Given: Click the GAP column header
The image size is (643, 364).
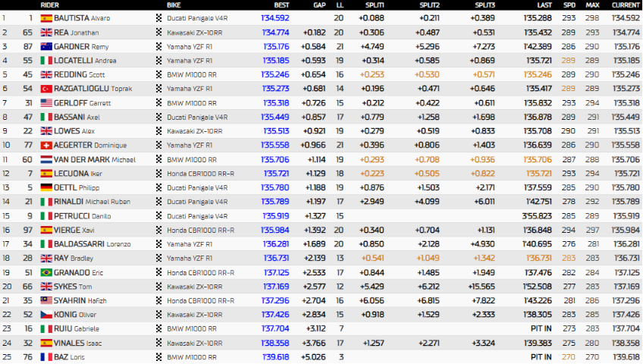Looking at the screenshot, I should [319, 5].
